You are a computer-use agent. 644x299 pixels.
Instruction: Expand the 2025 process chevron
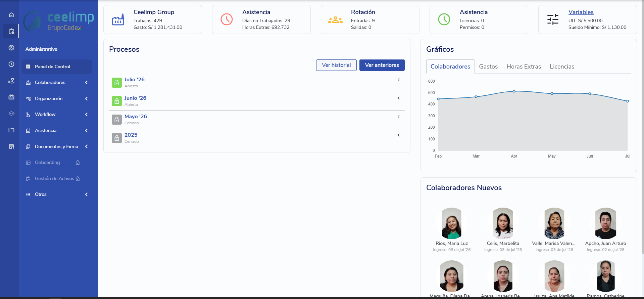point(399,135)
